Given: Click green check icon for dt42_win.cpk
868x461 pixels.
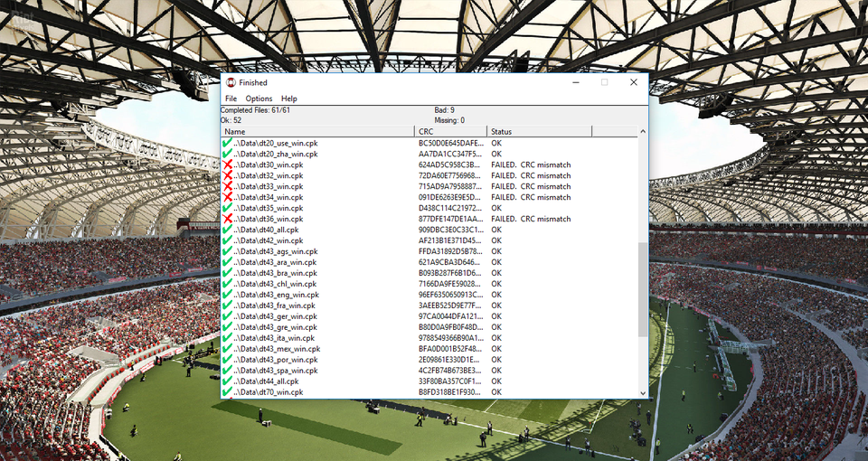Looking at the screenshot, I should (x=227, y=240).
